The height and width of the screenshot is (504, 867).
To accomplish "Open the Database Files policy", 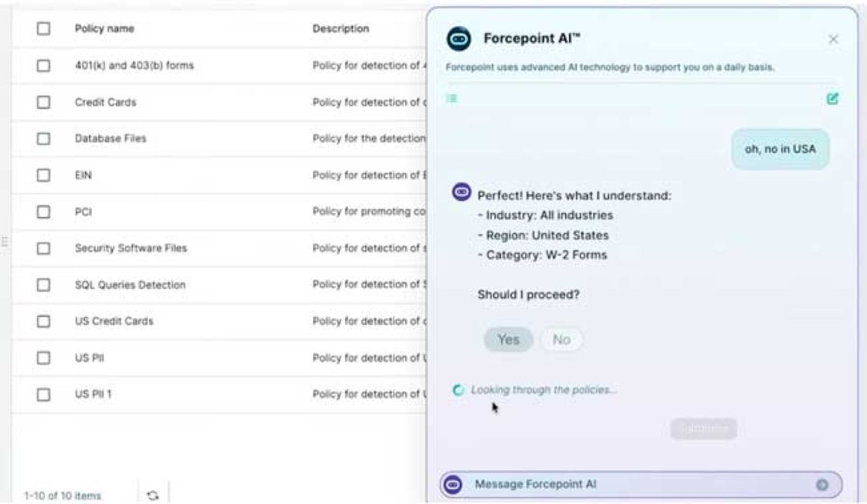I will [x=111, y=139].
